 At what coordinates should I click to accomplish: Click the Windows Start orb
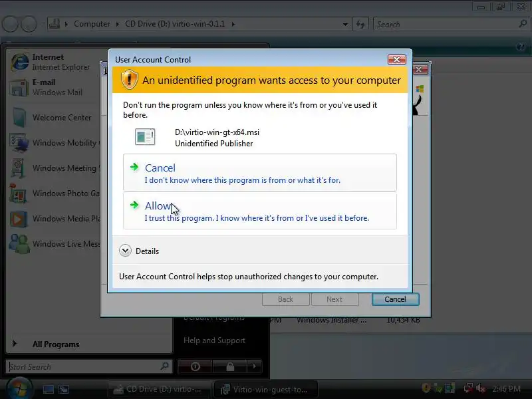[x=19, y=388]
